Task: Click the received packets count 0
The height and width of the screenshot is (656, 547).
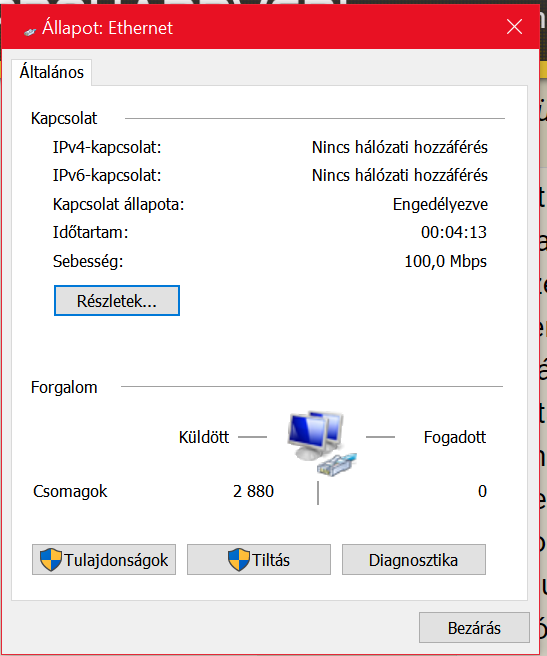Action: (482, 491)
